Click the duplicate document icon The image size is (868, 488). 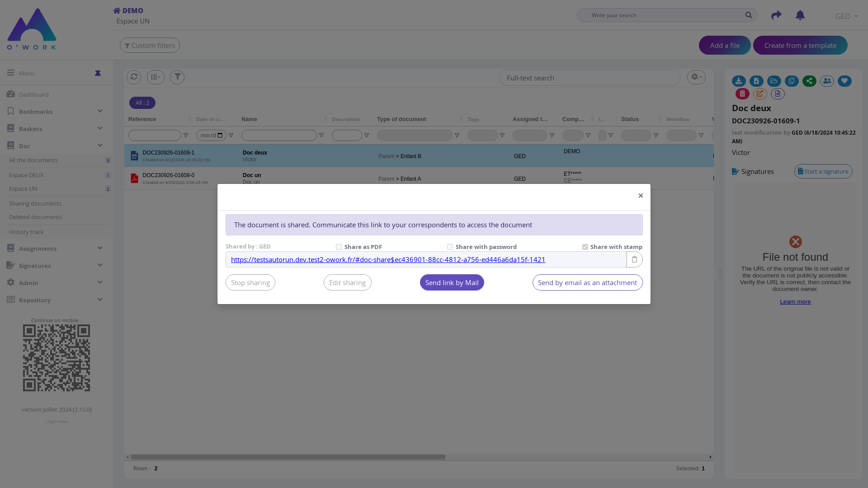pyautogui.click(x=792, y=81)
